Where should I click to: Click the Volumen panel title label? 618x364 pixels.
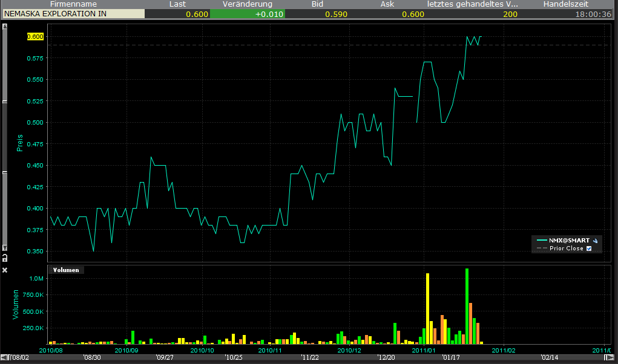[x=66, y=270]
